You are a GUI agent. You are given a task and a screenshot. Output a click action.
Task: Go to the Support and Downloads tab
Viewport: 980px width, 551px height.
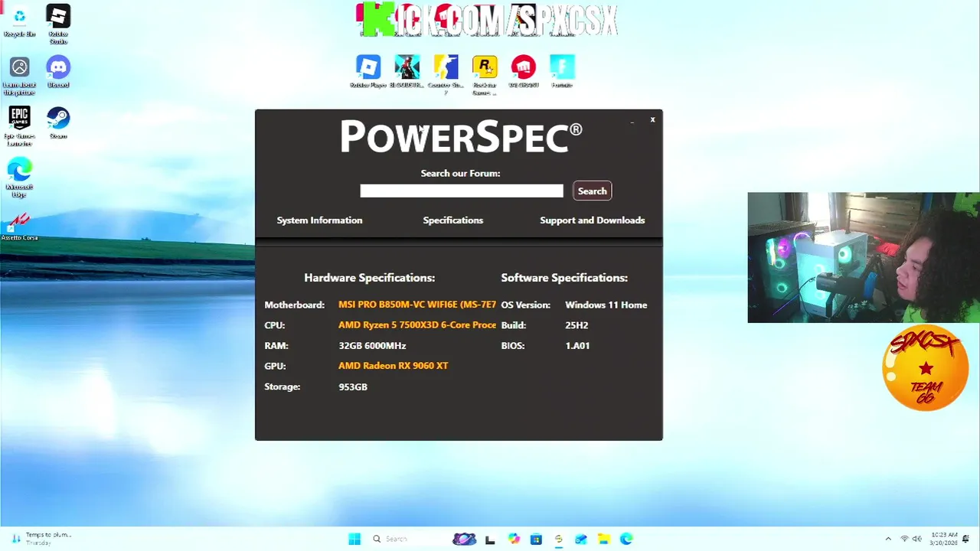[x=592, y=220]
